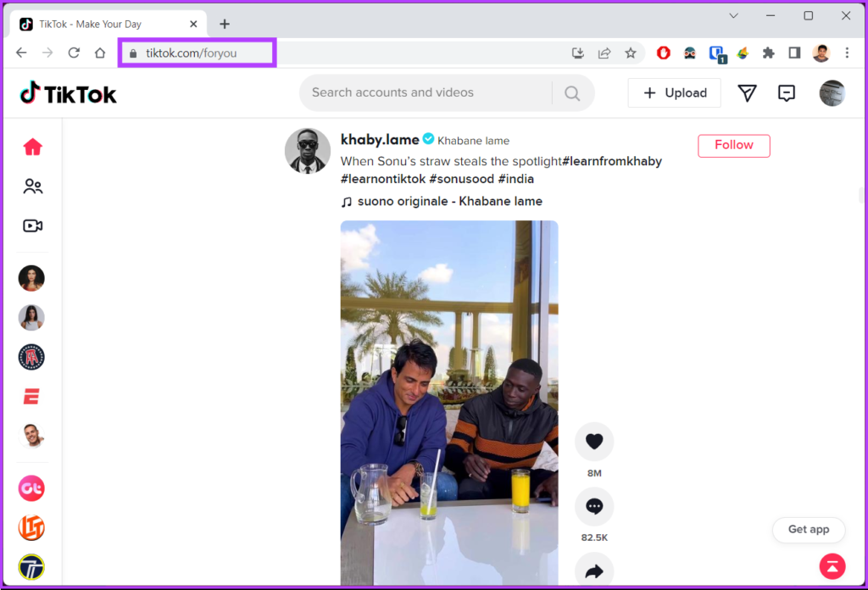The image size is (868, 590).
Task: Open the #learnfromkhaby hashtag link
Action: coord(612,161)
